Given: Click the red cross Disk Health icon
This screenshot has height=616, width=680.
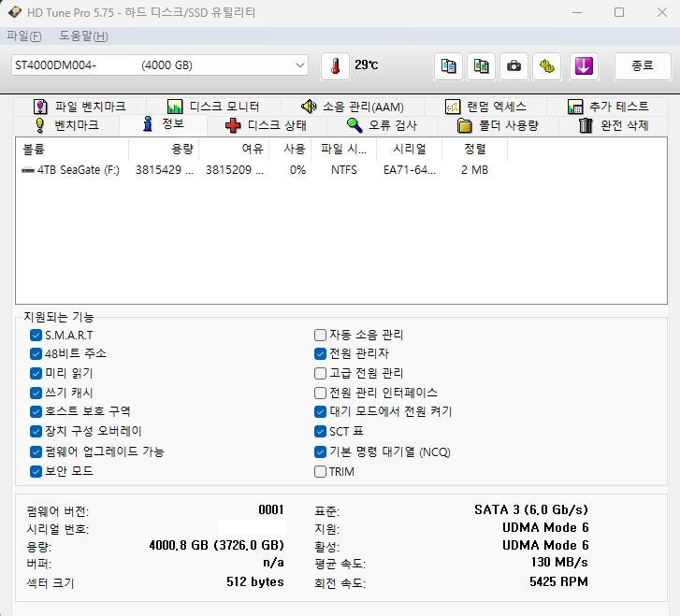Looking at the screenshot, I should point(233,125).
